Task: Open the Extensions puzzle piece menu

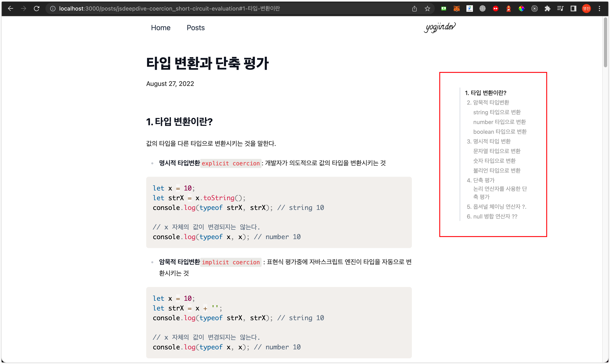Action: [547, 9]
